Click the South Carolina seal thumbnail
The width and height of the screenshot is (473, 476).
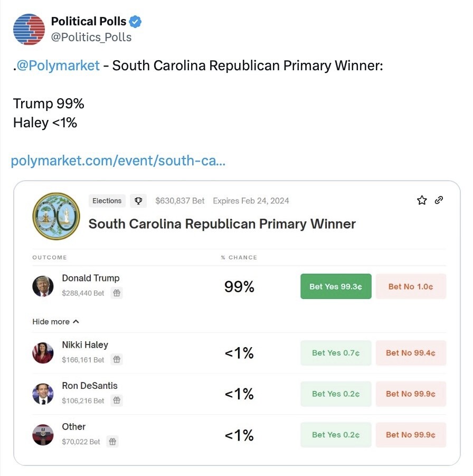pyautogui.click(x=56, y=216)
